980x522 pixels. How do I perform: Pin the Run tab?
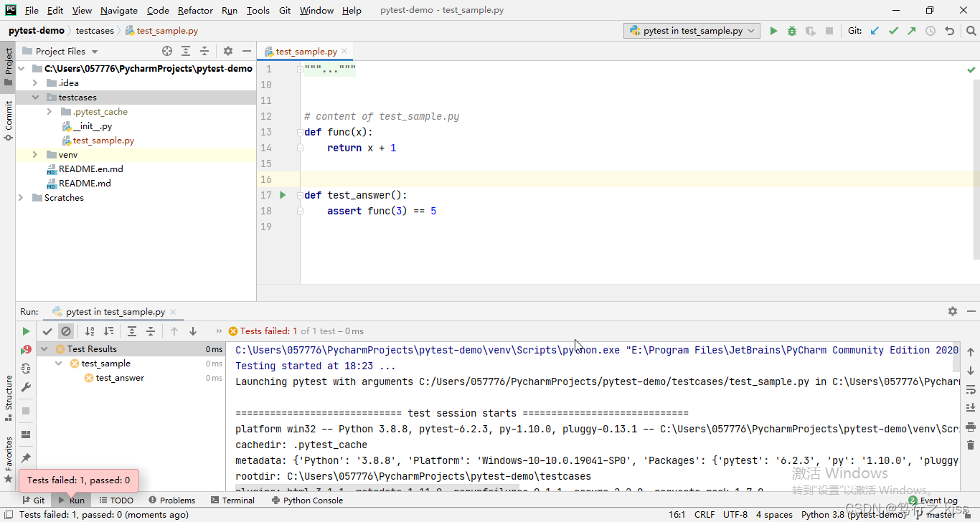pyautogui.click(x=26, y=457)
